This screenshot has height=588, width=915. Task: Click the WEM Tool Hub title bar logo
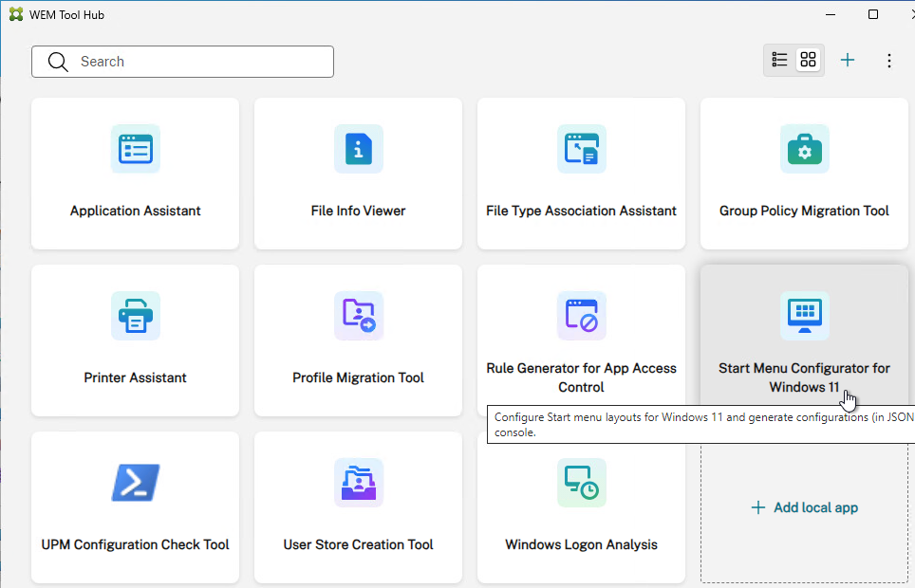pos(16,14)
